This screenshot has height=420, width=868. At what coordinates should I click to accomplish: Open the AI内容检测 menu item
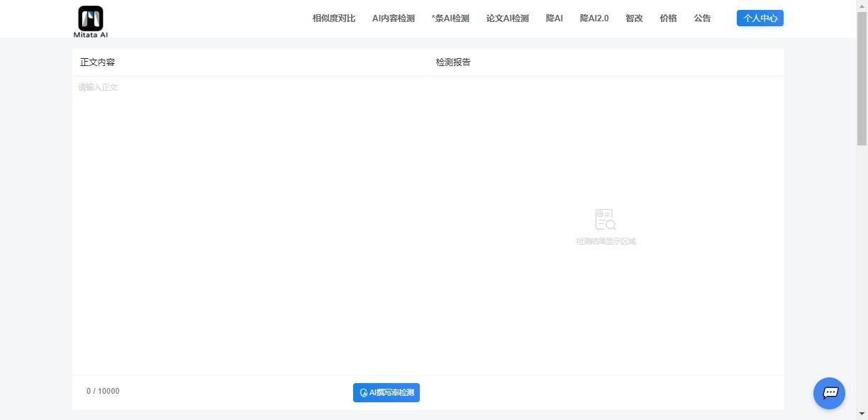(393, 18)
